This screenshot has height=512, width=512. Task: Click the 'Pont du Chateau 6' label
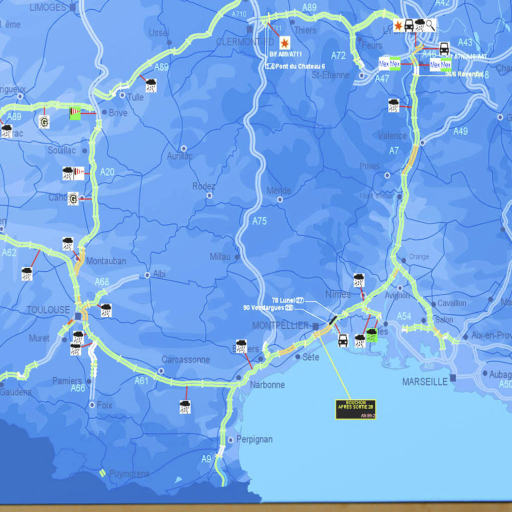coord(295,66)
